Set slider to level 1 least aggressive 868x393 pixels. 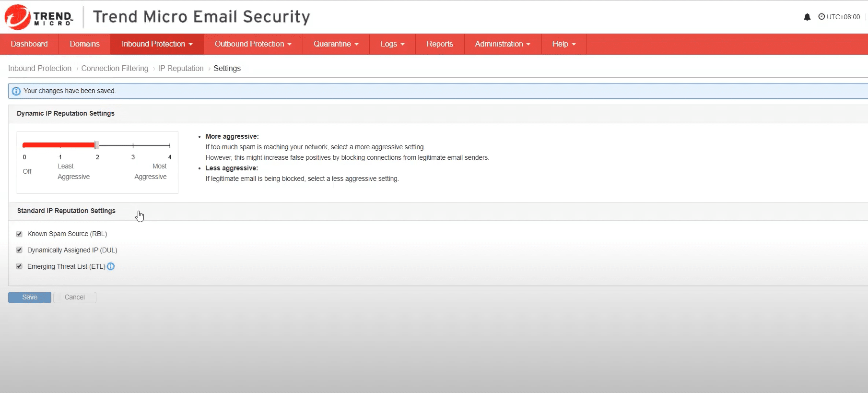pos(60,145)
